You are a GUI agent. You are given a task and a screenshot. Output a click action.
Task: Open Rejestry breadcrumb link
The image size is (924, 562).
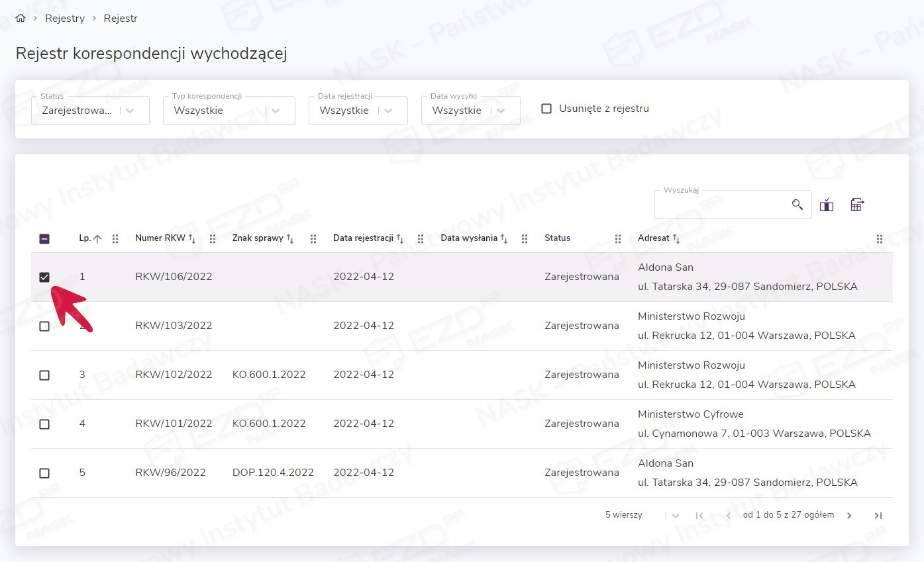65,19
